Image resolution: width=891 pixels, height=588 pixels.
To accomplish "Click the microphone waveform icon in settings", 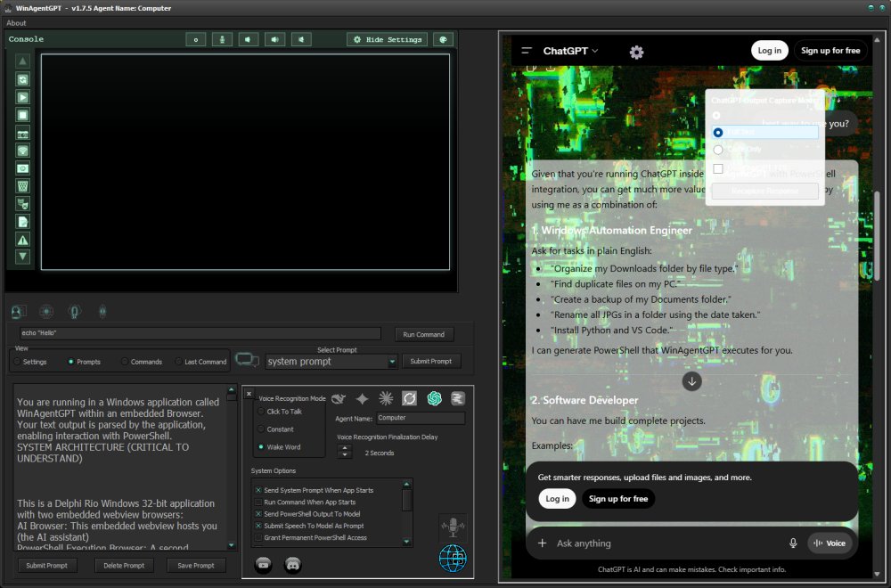I will coord(453,527).
